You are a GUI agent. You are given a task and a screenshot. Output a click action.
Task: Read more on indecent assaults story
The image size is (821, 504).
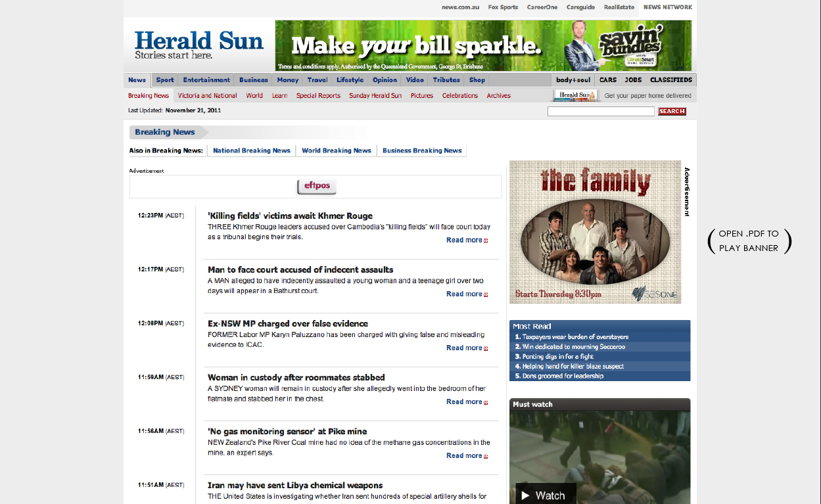tap(467, 294)
